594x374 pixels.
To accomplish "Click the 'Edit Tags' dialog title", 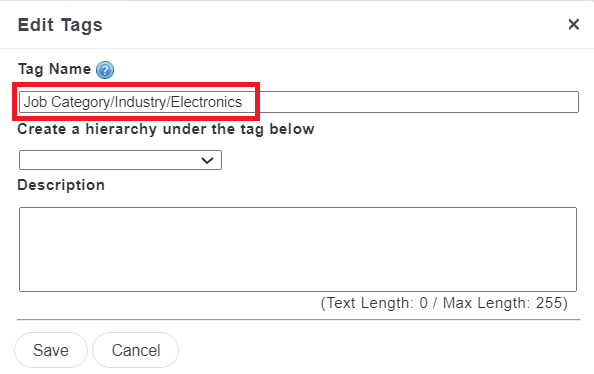I will [x=60, y=25].
